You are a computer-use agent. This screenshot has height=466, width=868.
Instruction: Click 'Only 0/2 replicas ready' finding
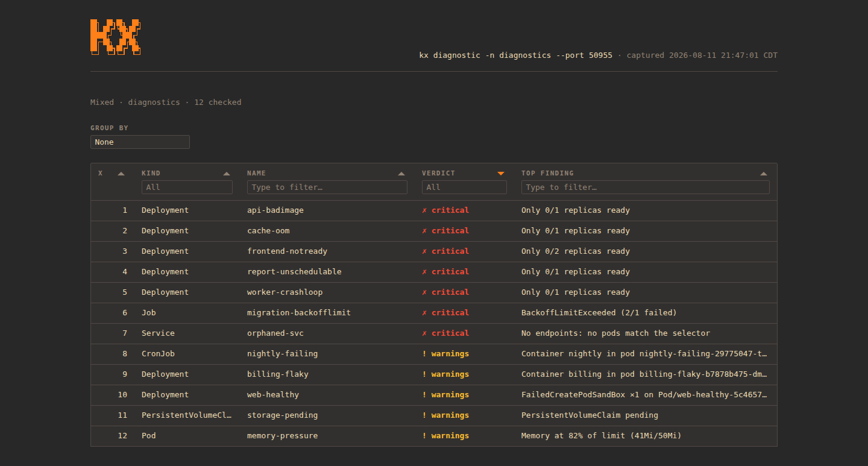576,251
